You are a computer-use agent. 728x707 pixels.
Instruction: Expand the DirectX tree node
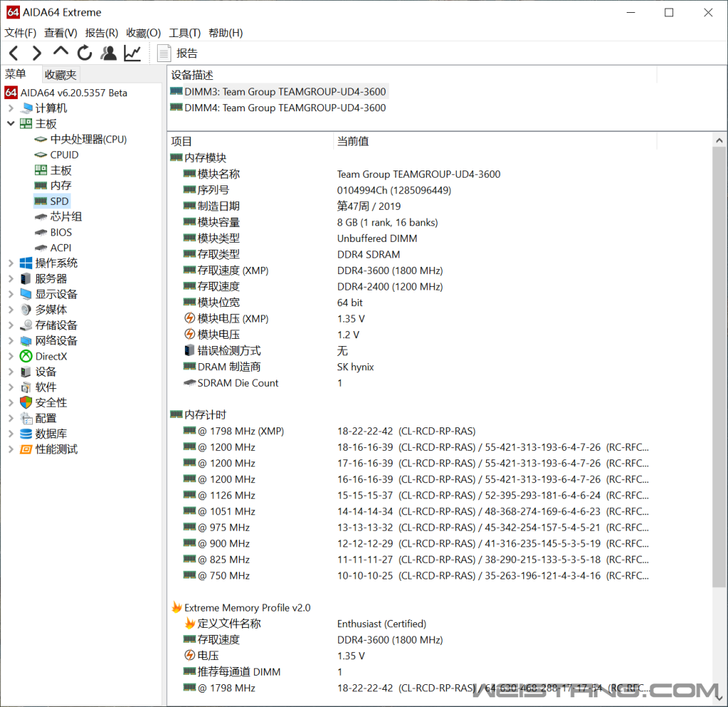(x=11, y=356)
